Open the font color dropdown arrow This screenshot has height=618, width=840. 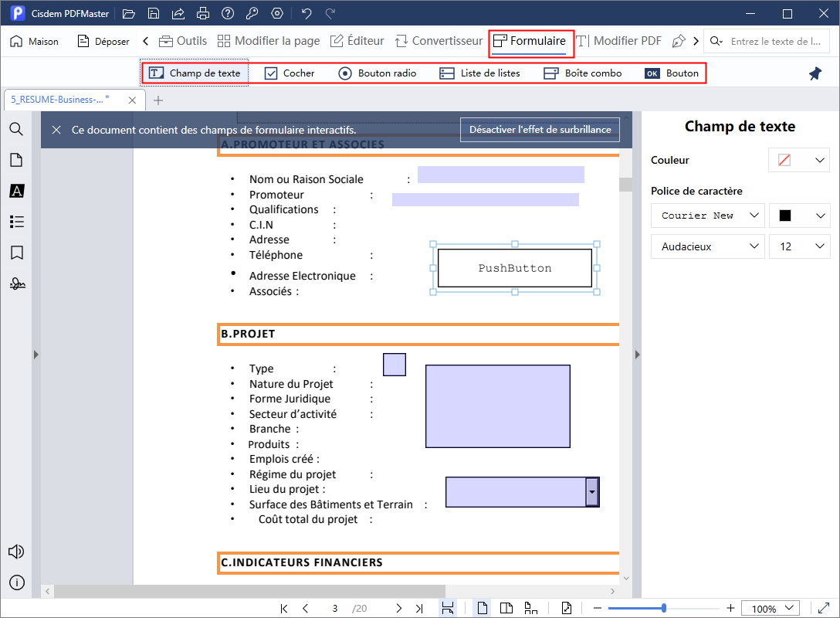(820, 216)
